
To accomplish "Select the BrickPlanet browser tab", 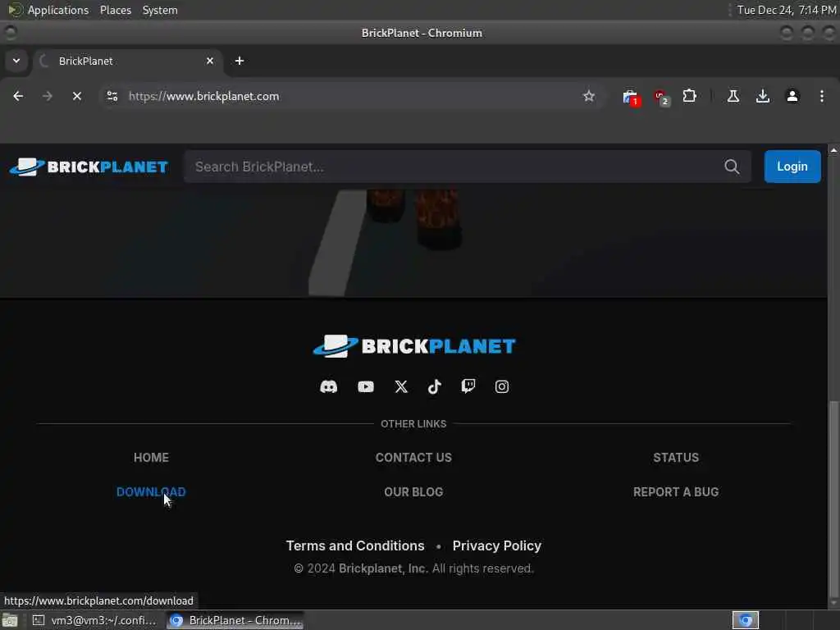I will (129, 61).
